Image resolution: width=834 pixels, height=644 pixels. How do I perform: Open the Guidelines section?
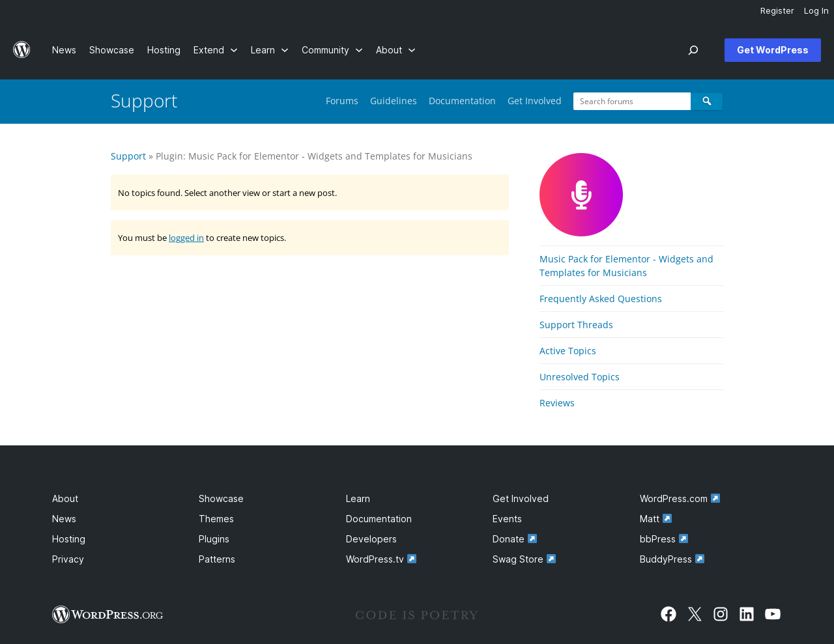click(394, 101)
